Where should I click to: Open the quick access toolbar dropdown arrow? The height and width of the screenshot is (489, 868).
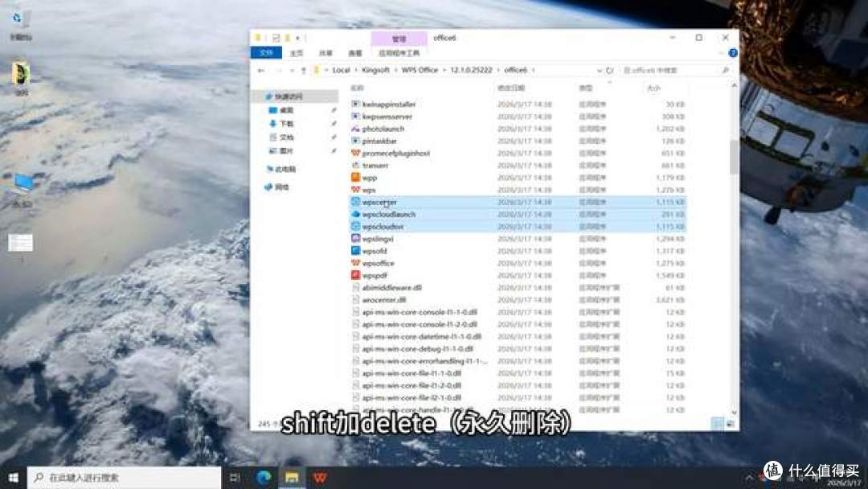click(298, 39)
